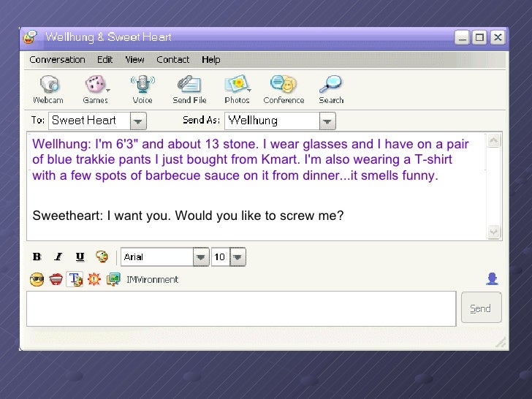Click the Send File icon
This screenshot has height=399, width=532.
189,84
